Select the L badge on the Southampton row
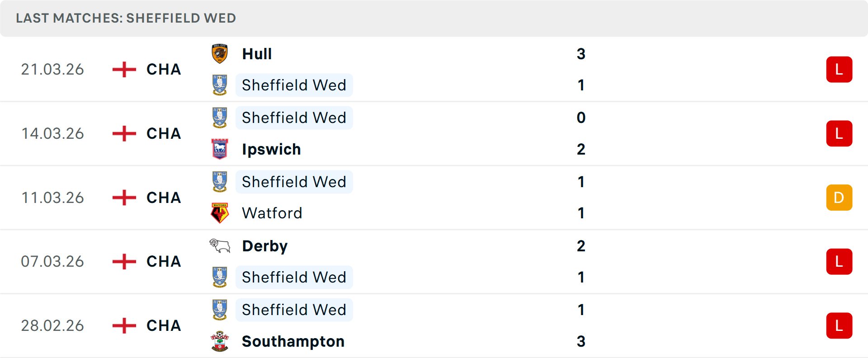Screen dimensions: 868x358 pos(839,325)
